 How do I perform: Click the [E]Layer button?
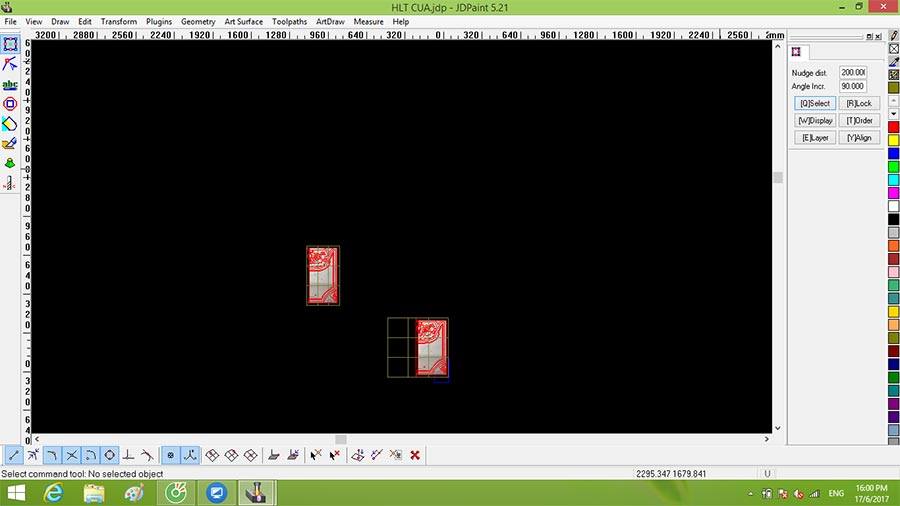point(815,138)
